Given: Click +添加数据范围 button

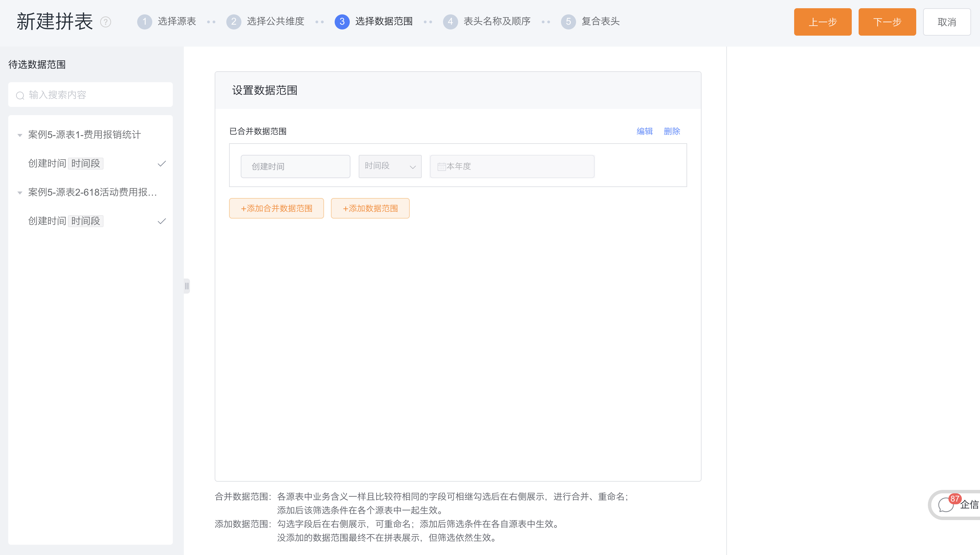Looking at the screenshot, I should [x=370, y=208].
